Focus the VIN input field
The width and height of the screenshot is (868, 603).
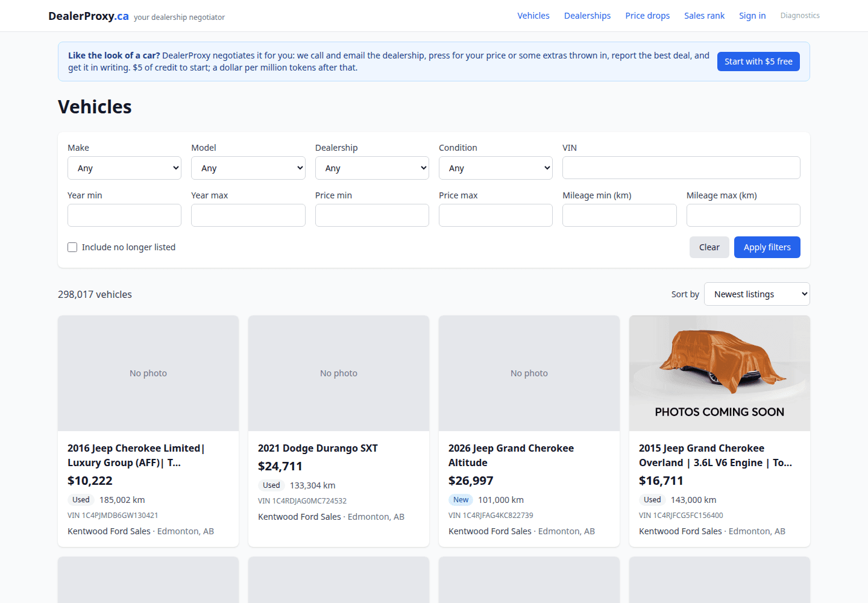pos(681,168)
